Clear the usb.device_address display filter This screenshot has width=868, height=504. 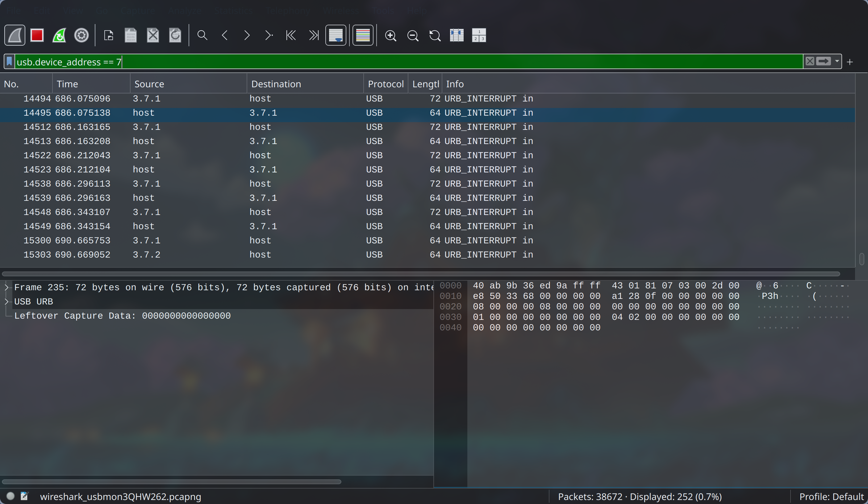pyautogui.click(x=810, y=62)
